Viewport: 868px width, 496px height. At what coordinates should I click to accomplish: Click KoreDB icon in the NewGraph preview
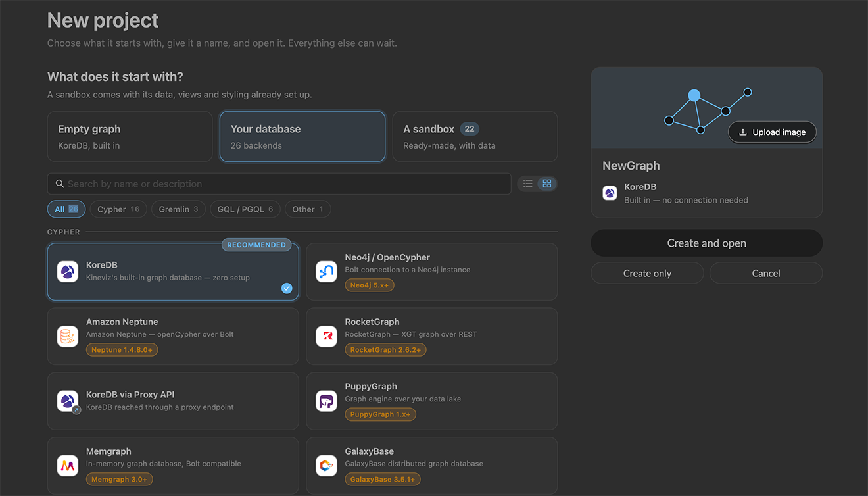(x=610, y=193)
